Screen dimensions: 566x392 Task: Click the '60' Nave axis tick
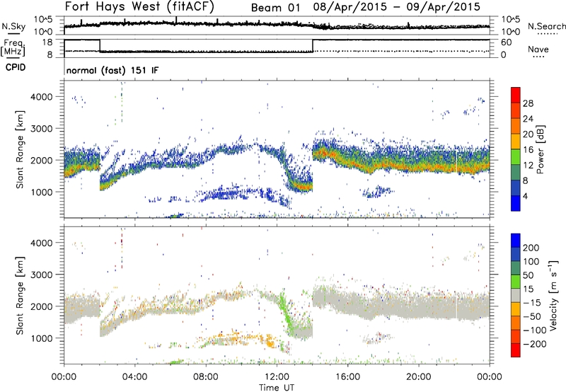(x=507, y=42)
